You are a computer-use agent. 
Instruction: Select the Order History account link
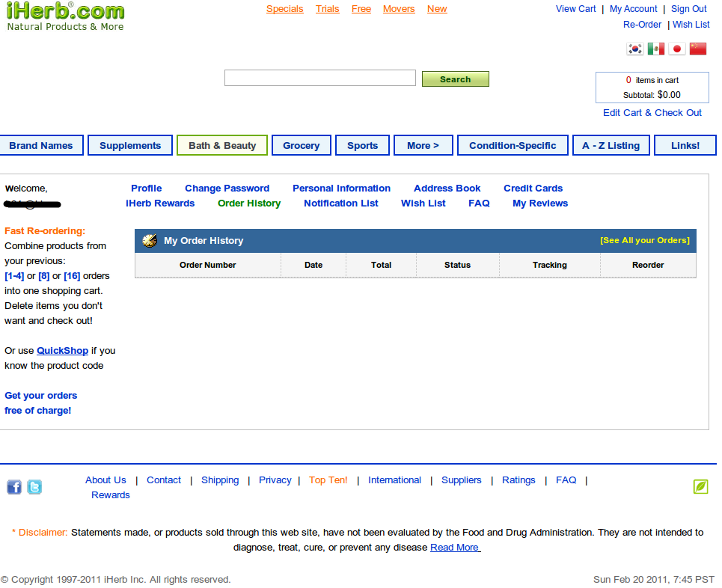coord(249,203)
